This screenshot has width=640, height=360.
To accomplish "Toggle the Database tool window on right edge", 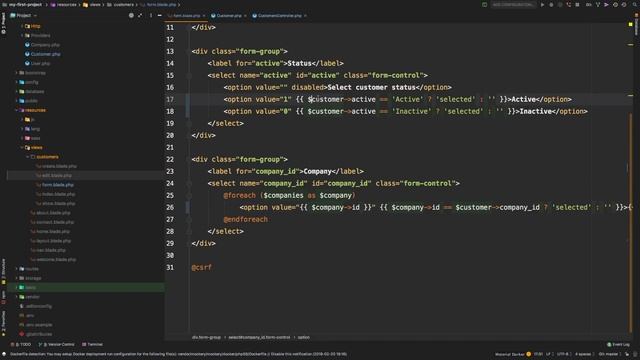I will click(x=636, y=25).
